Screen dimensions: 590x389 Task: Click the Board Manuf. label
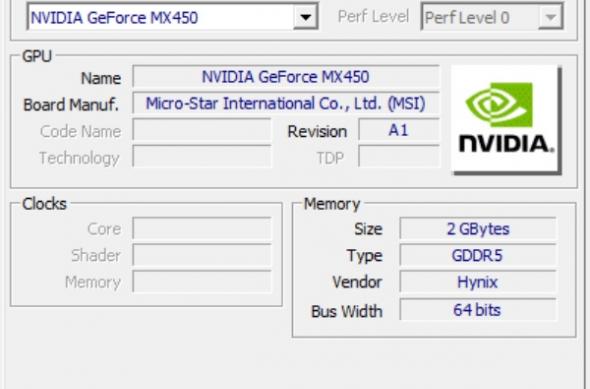(x=71, y=105)
